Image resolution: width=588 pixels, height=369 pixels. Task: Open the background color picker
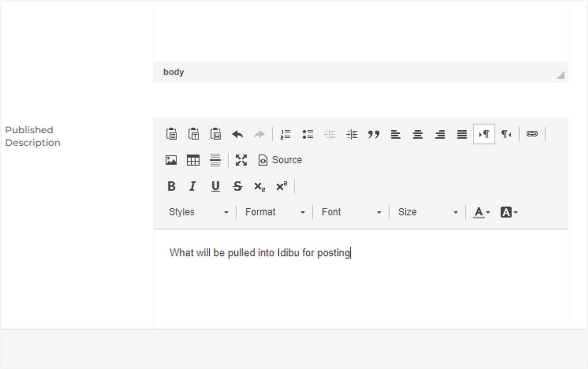click(509, 212)
